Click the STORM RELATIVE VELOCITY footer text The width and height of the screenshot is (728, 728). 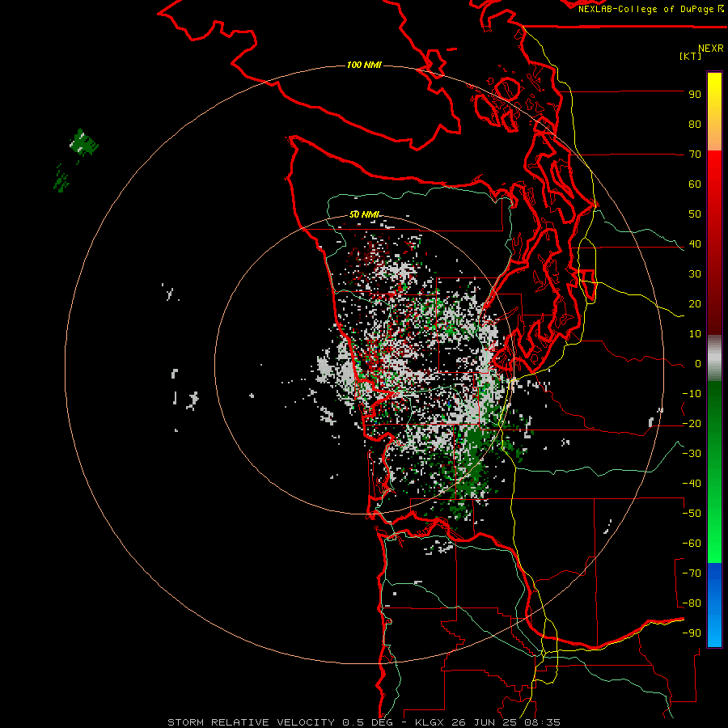click(x=253, y=722)
